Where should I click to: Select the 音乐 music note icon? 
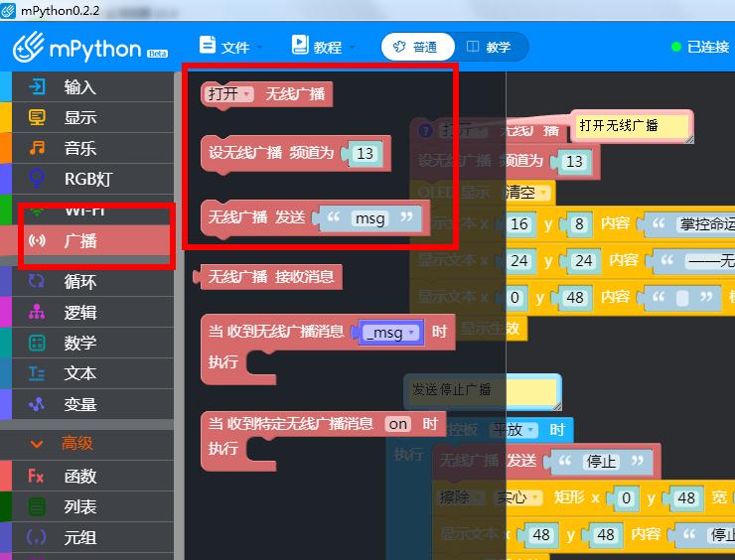click(37, 148)
